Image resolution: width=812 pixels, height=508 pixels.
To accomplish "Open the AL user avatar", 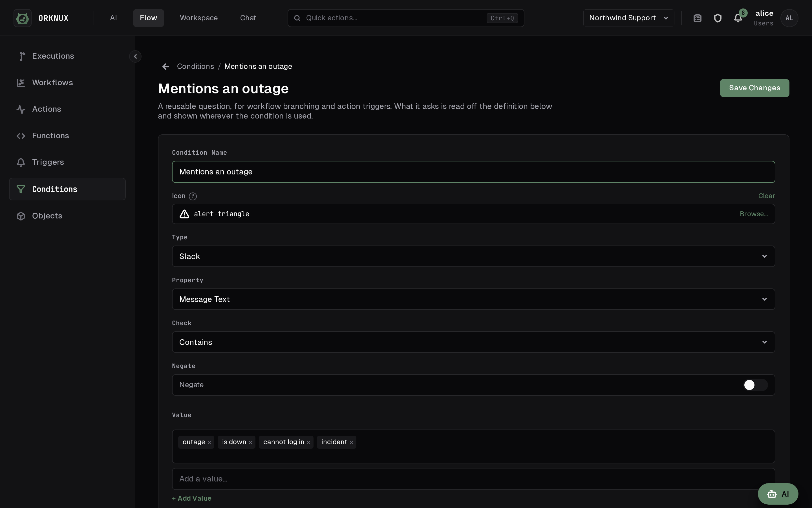I will [789, 18].
